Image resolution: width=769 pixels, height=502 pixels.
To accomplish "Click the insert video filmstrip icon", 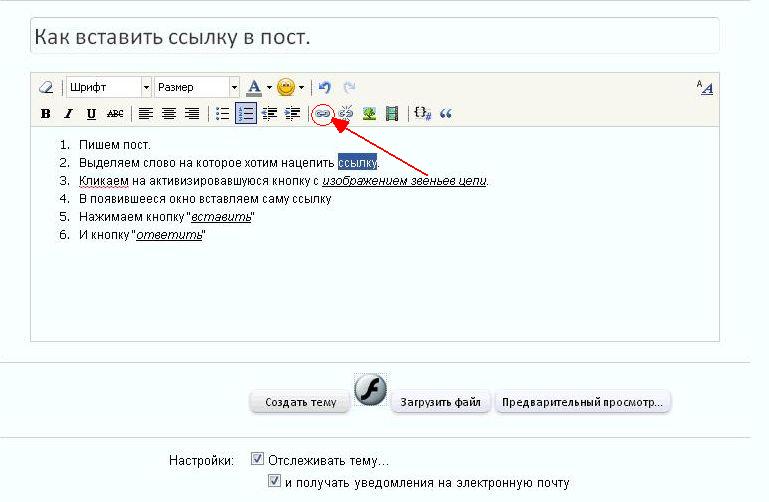I will pyautogui.click(x=392, y=114).
